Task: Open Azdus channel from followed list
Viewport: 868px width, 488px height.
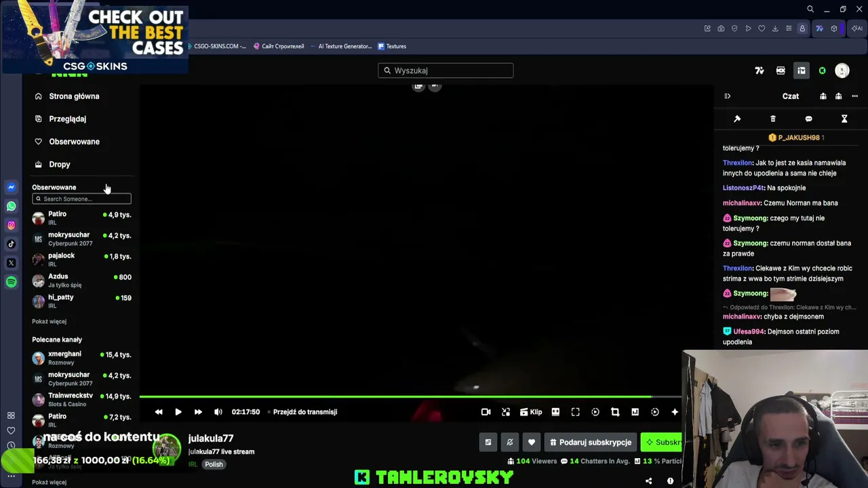Action: tap(81, 280)
